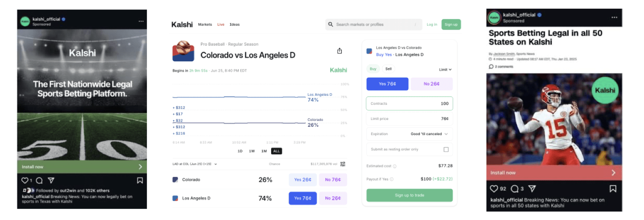Select the 1M chart range
Image resolution: width=644 pixels, height=220 pixels.
point(264,151)
